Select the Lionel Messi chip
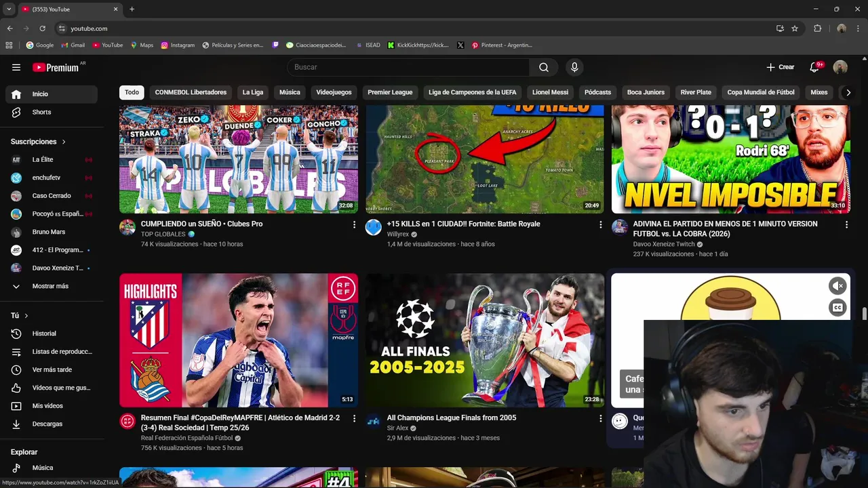 pos(550,92)
